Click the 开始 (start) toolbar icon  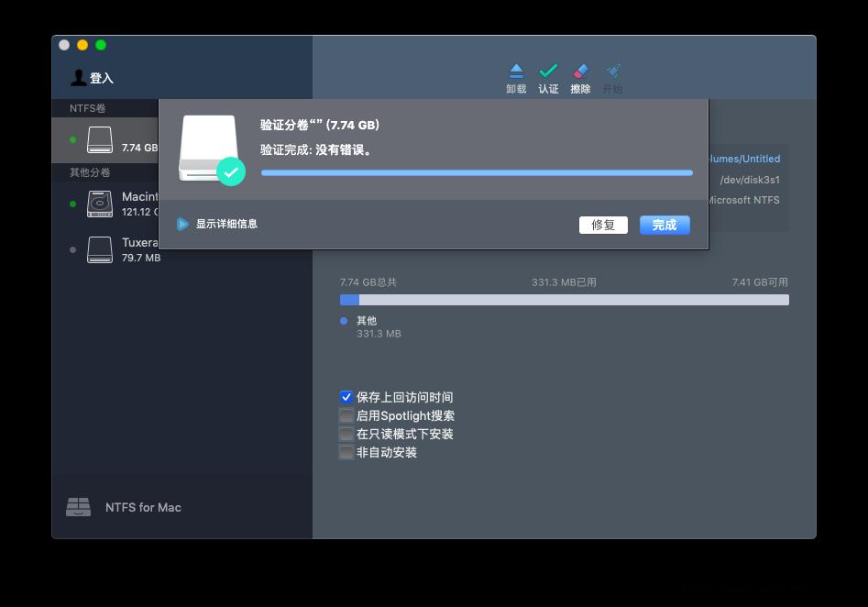(612, 71)
